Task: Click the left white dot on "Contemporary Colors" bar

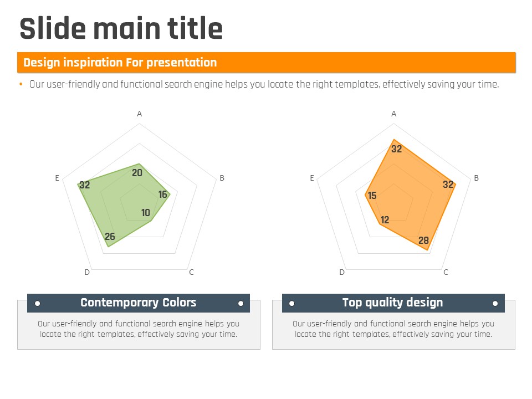Action: click(x=37, y=303)
